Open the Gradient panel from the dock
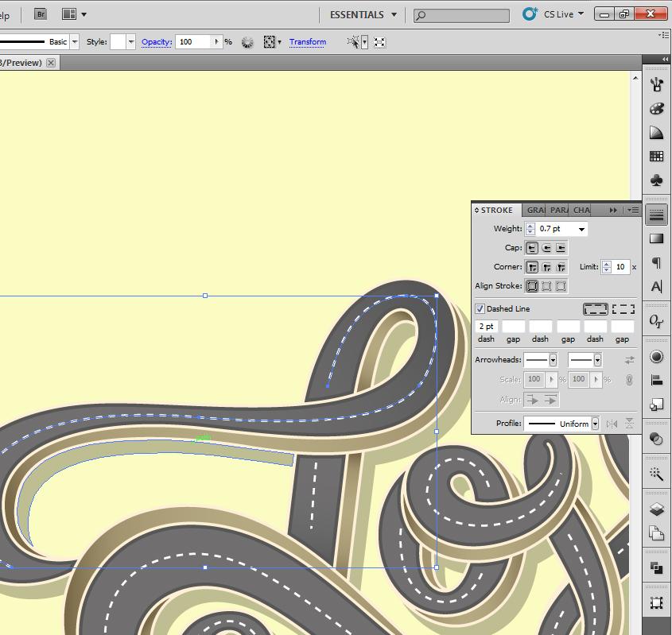Screen dimensions: 672x635 tap(656, 238)
